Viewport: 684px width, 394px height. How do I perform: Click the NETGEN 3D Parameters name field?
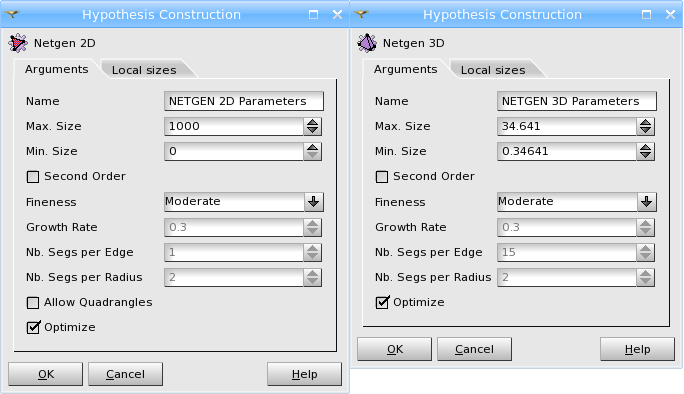577,101
